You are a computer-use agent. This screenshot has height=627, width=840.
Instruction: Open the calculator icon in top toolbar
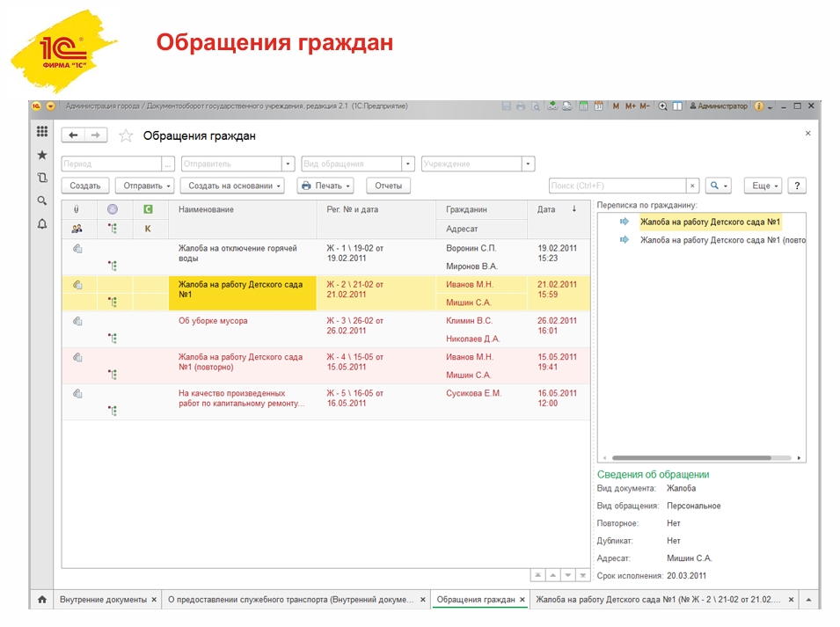tap(582, 106)
